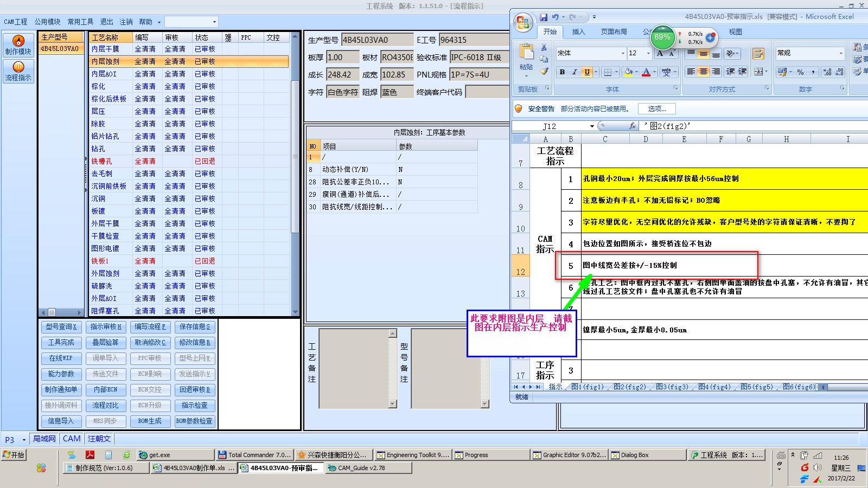
Task: Toggle middle vertical alignment
Action: click(703, 54)
